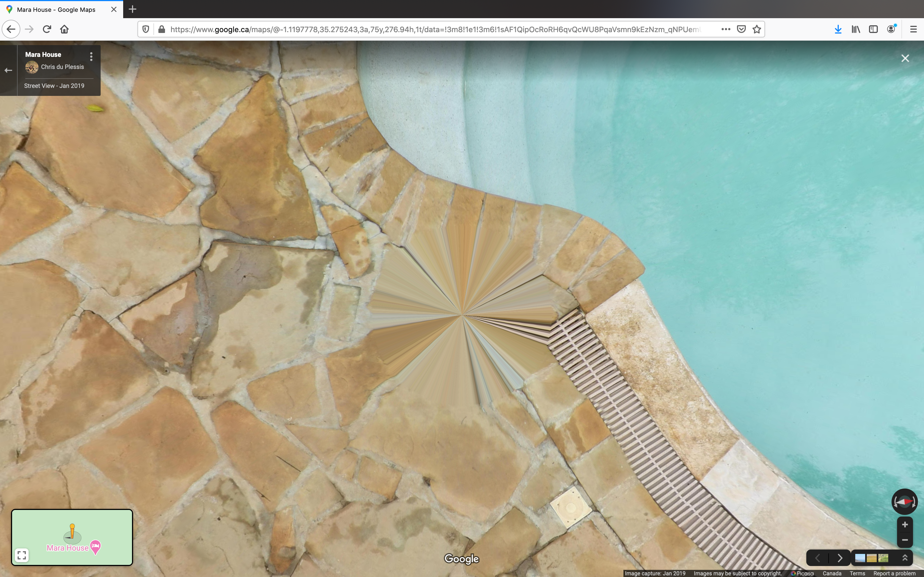The width and height of the screenshot is (924, 577).
Task: Open the green trees photo thumbnail
Action: coord(883,558)
